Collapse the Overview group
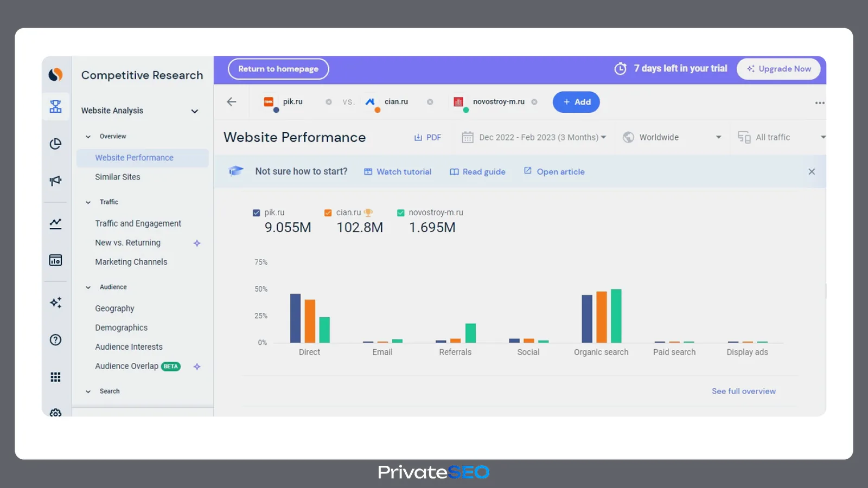 tap(88, 137)
